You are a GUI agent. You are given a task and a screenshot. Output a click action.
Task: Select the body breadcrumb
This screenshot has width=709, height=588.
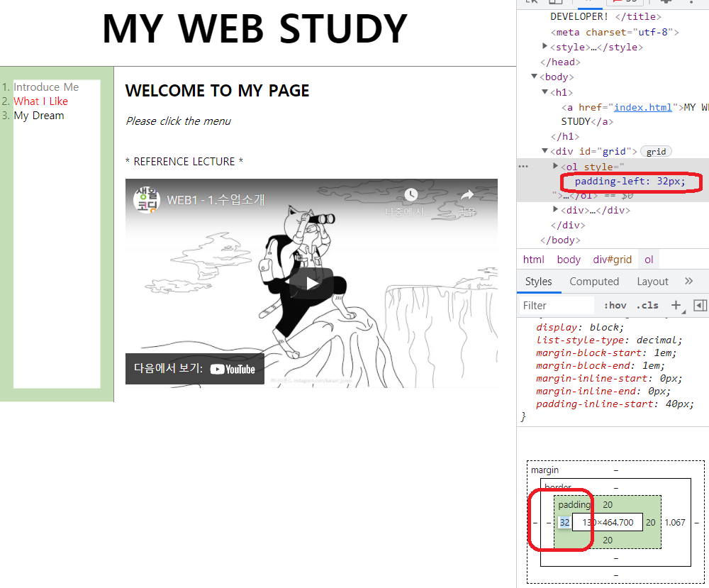coord(569,260)
